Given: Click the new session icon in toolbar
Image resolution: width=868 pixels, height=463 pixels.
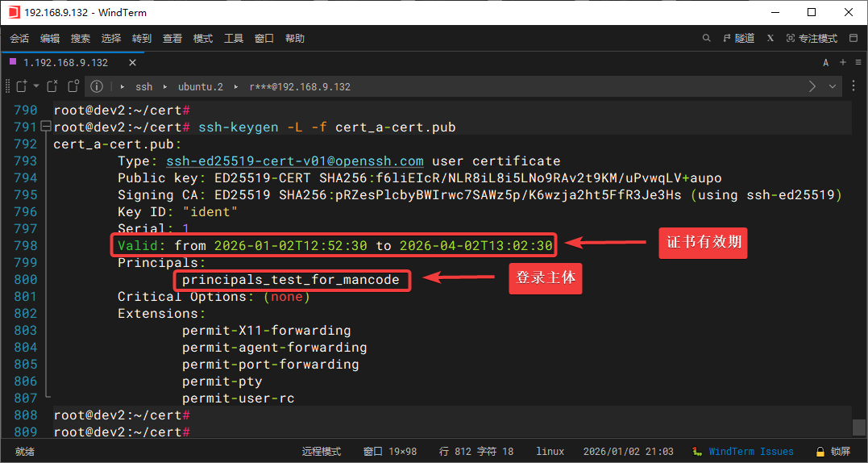Looking at the screenshot, I should (20, 86).
